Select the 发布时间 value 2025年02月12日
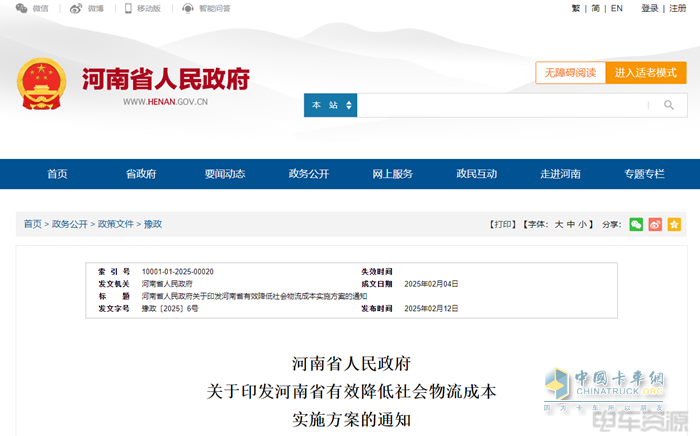Viewport: 700px width, 436px height. pyautogui.click(x=431, y=308)
